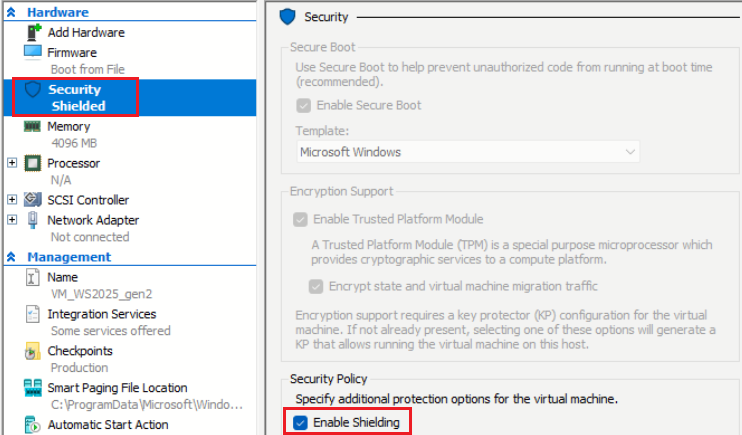Image resolution: width=742 pixels, height=435 pixels.
Task: Open the Automatic Start Action settings
Action: click(108, 425)
